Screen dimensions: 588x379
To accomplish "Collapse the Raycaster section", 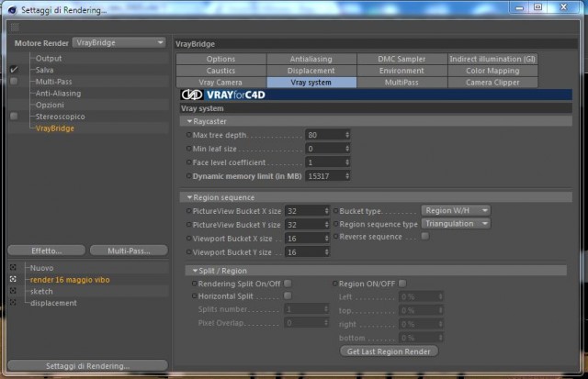I will click(190, 121).
